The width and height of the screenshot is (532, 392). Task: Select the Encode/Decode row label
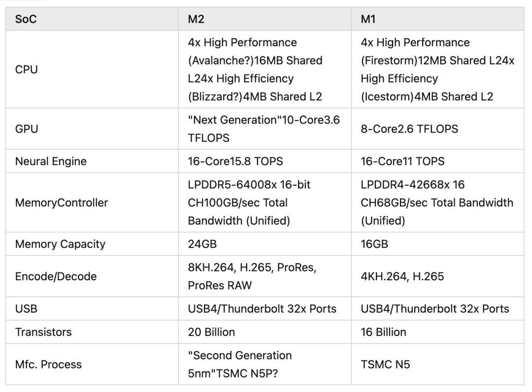point(56,276)
